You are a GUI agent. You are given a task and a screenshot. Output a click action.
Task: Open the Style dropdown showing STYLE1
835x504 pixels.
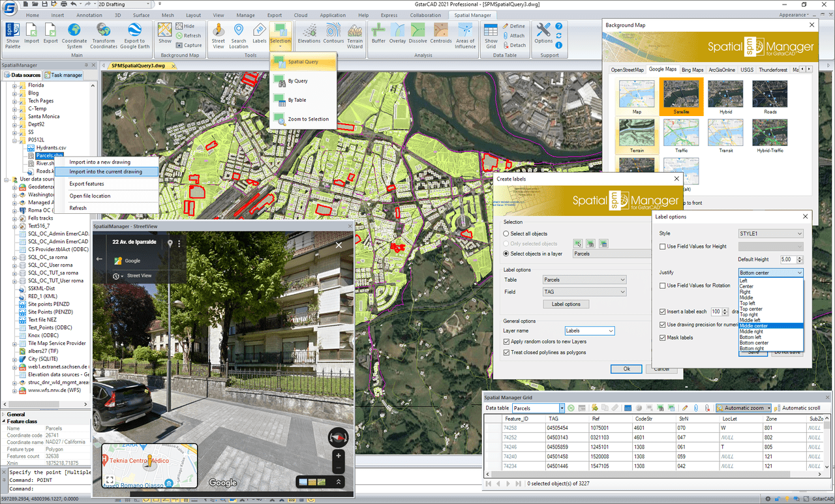(770, 233)
